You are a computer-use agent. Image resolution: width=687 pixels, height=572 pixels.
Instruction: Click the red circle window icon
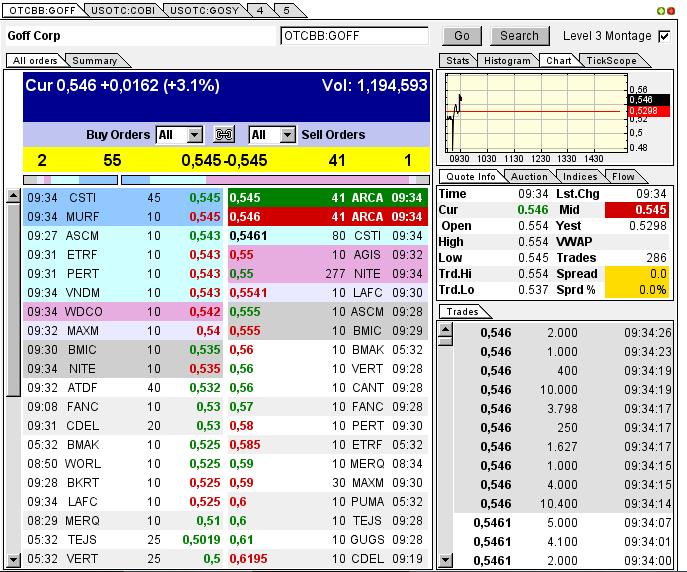coord(670,11)
